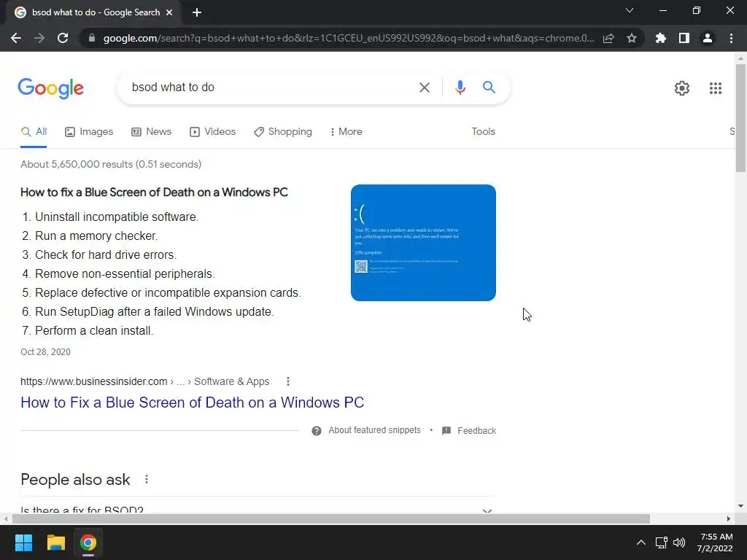
Task: Start voice search with the microphone
Action: pyautogui.click(x=460, y=87)
